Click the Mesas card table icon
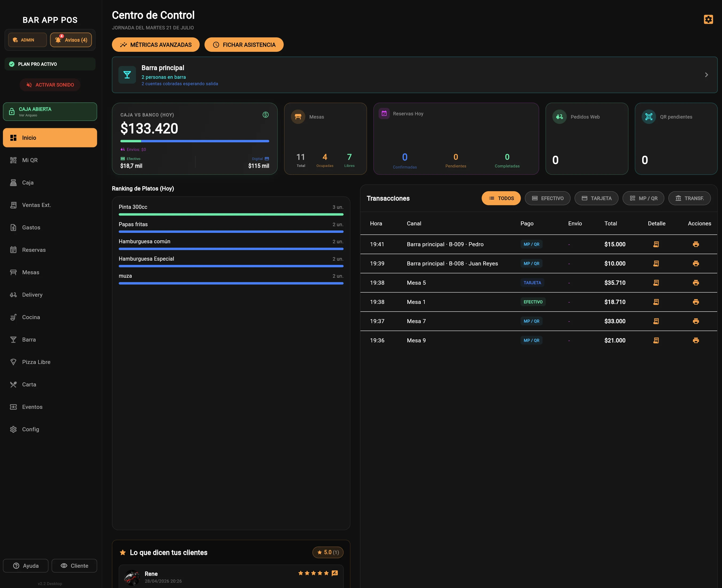Image resolution: width=722 pixels, height=588 pixels. pos(298,117)
